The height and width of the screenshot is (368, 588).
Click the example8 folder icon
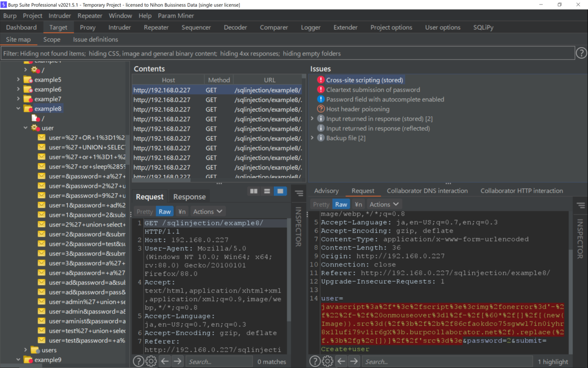28,108
